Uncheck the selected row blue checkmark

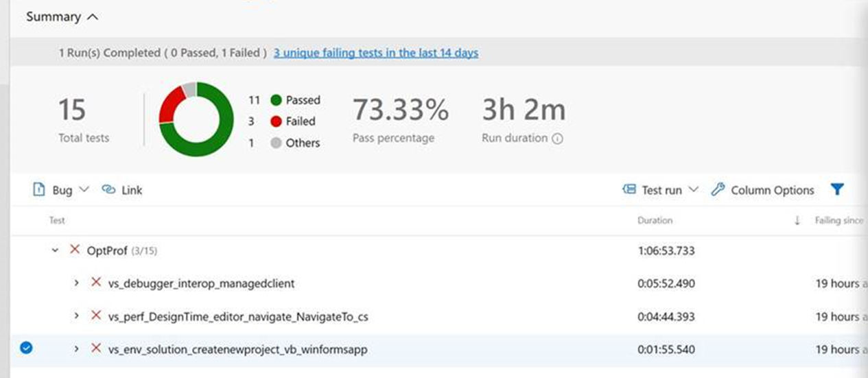coord(26,349)
